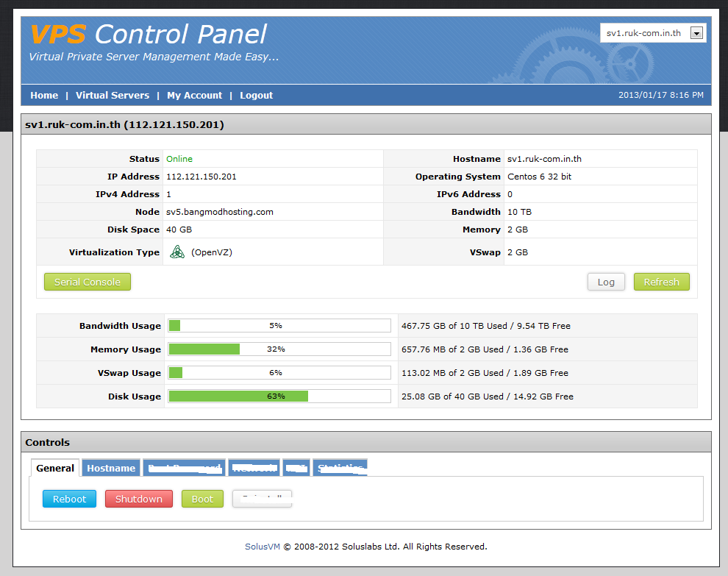Select the General controls tab
The width and height of the screenshot is (728, 576).
pos(55,468)
